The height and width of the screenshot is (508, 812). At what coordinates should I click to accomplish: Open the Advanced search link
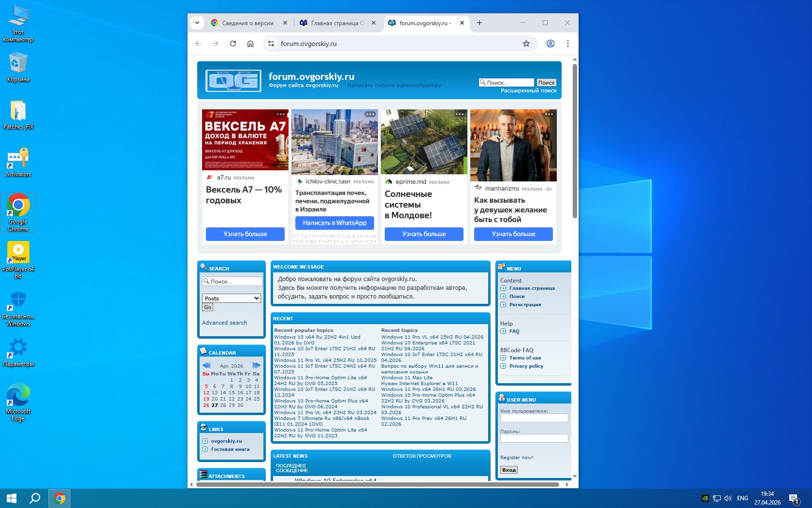click(224, 323)
